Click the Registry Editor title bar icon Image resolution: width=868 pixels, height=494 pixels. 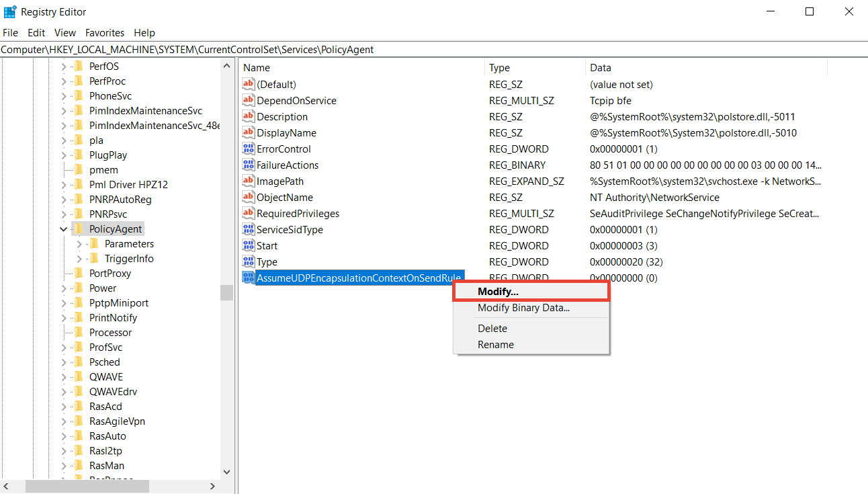(x=10, y=11)
